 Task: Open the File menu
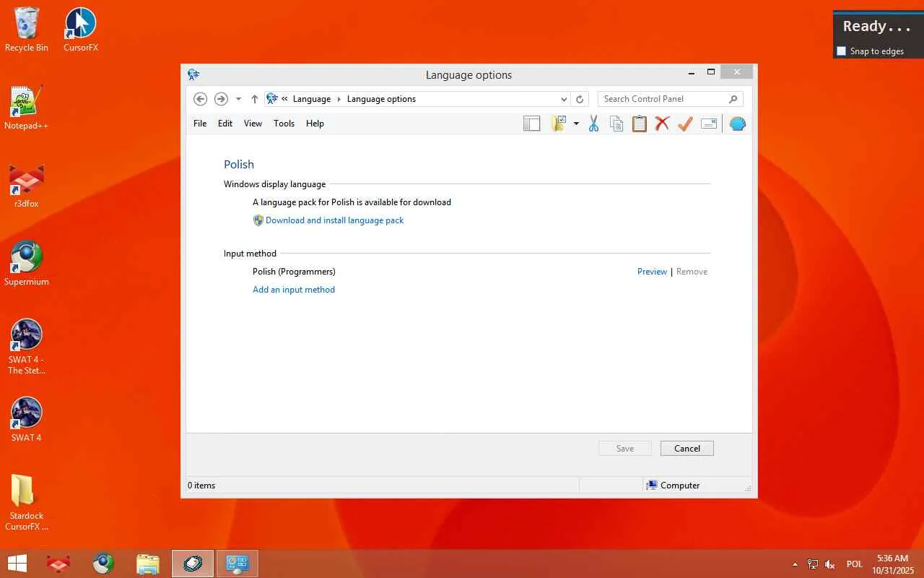[x=200, y=124]
